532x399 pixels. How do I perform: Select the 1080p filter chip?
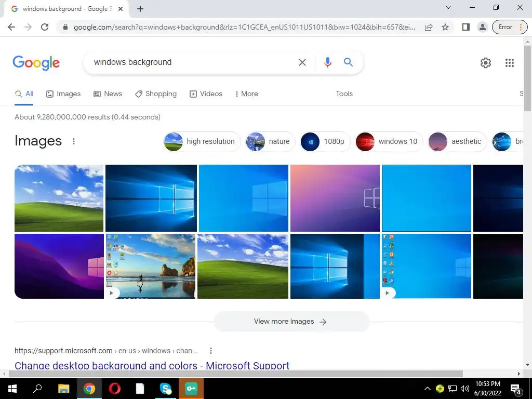[325, 141]
